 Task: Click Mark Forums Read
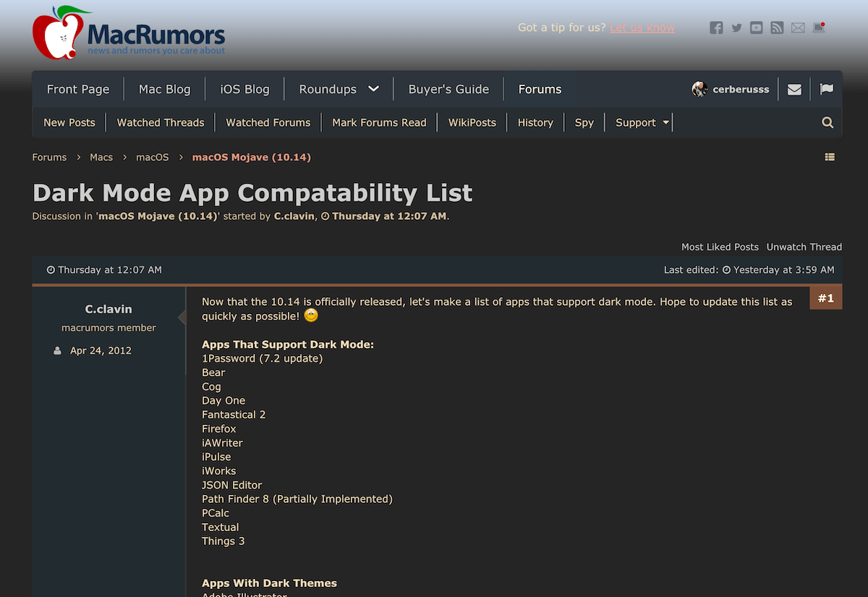tap(379, 122)
